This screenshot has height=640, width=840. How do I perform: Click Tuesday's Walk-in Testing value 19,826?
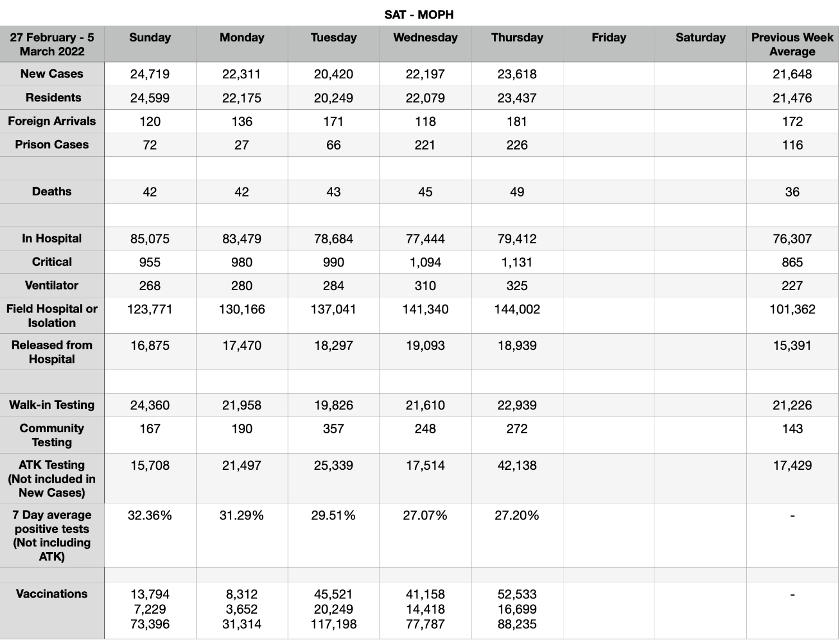pyautogui.click(x=334, y=405)
